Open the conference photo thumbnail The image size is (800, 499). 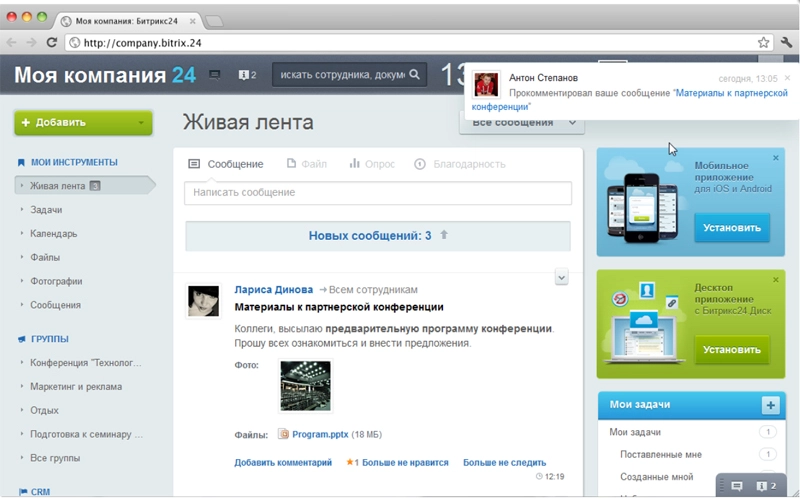click(x=305, y=386)
